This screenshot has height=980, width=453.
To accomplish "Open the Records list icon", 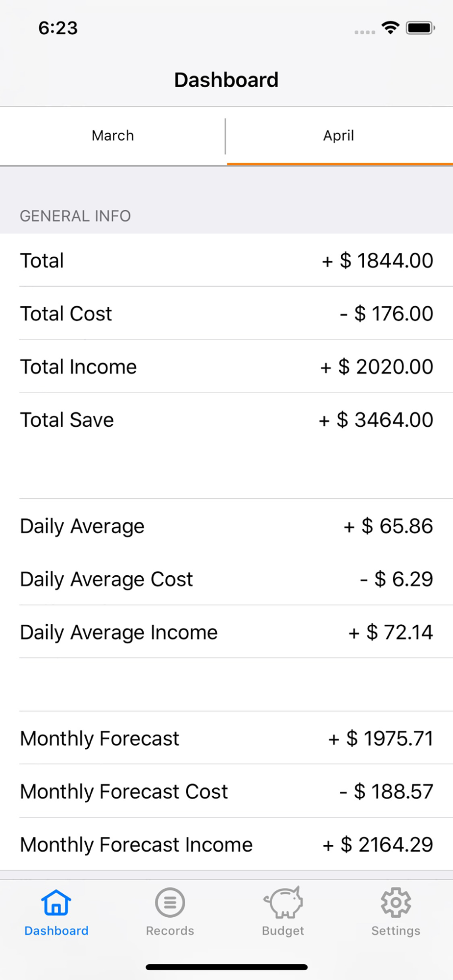I will click(170, 902).
